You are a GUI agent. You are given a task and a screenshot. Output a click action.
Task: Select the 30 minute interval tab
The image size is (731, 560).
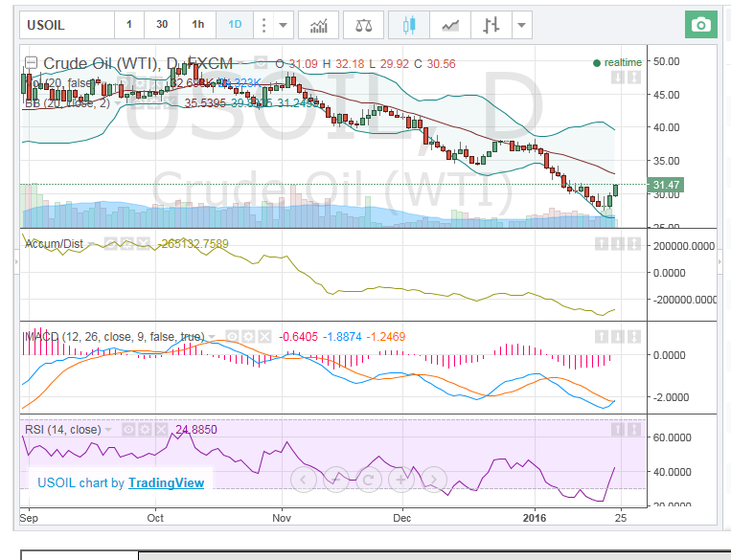[162, 25]
